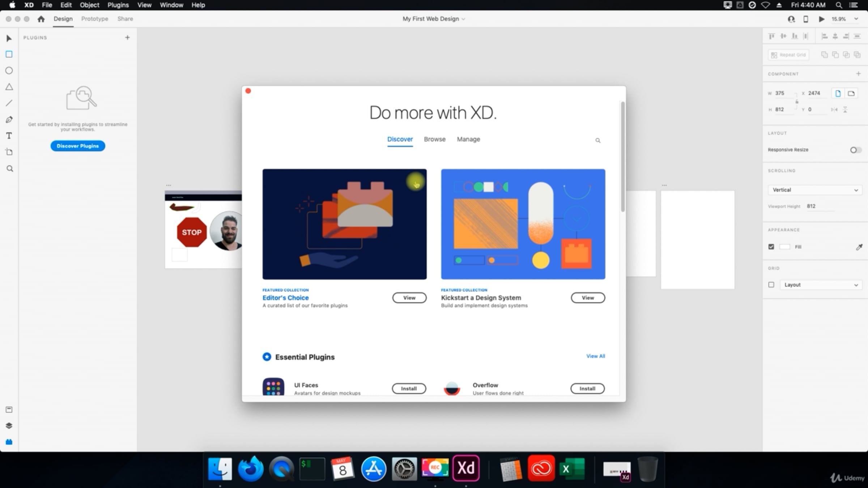
Task: Switch to Share mode tab
Action: point(125,19)
